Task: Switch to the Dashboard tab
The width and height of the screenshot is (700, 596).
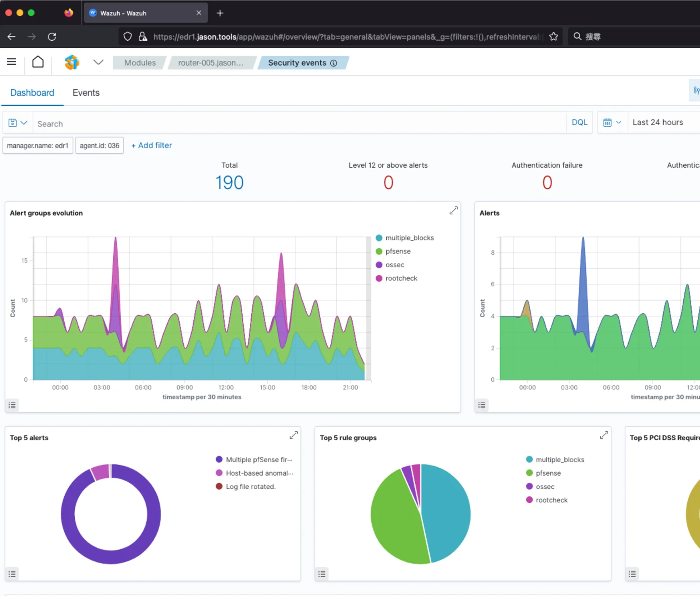Action: point(32,93)
